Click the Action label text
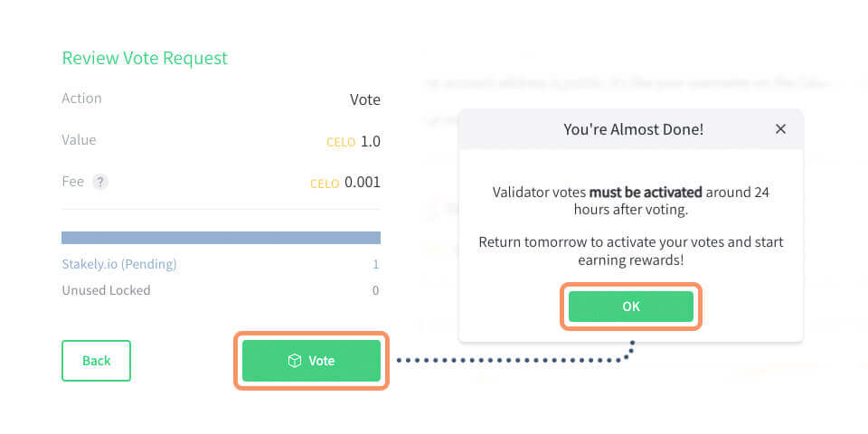Image resolution: width=868 pixels, height=434 pixels. pyautogui.click(x=81, y=99)
